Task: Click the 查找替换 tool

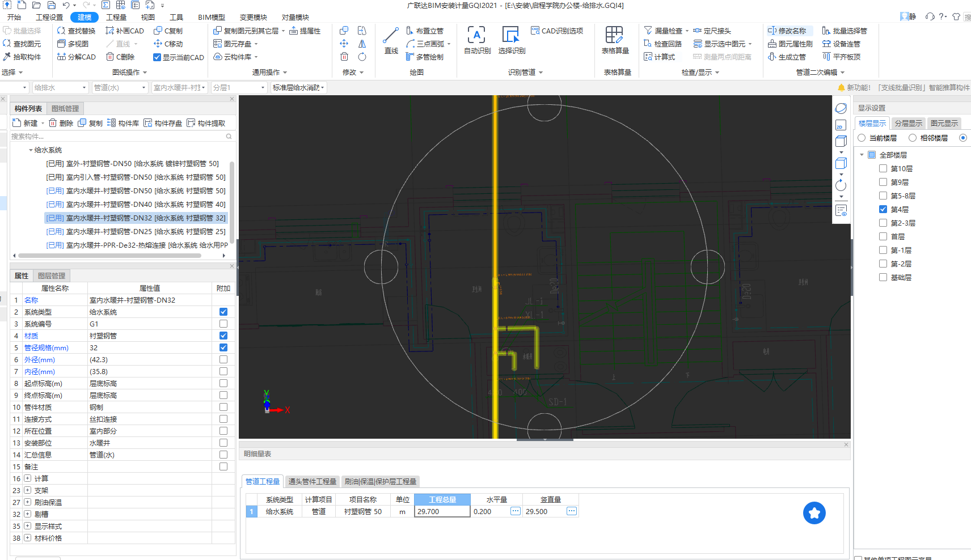Action: [76, 31]
